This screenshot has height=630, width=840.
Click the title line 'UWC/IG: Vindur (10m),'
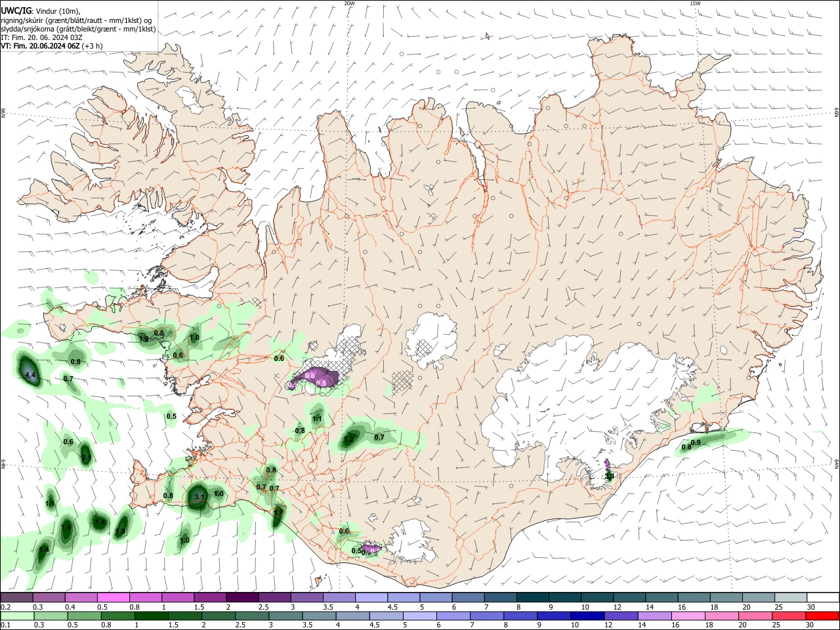point(40,11)
